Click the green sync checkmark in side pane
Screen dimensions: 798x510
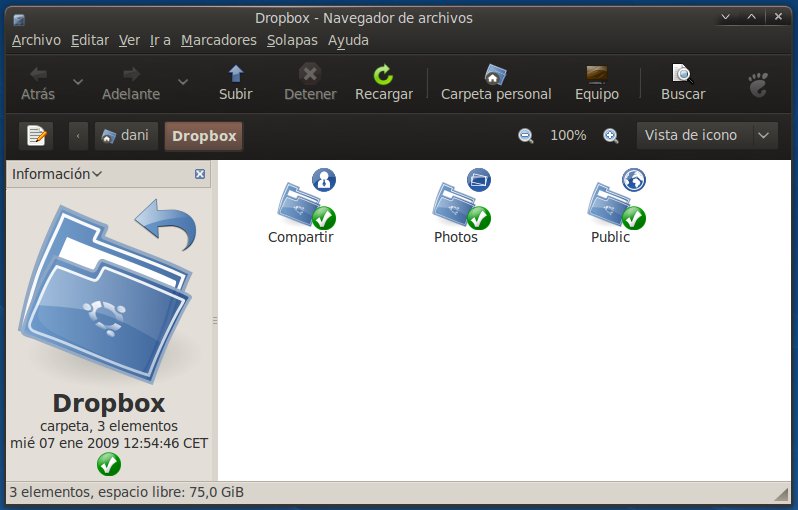click(x=108, y=464)
